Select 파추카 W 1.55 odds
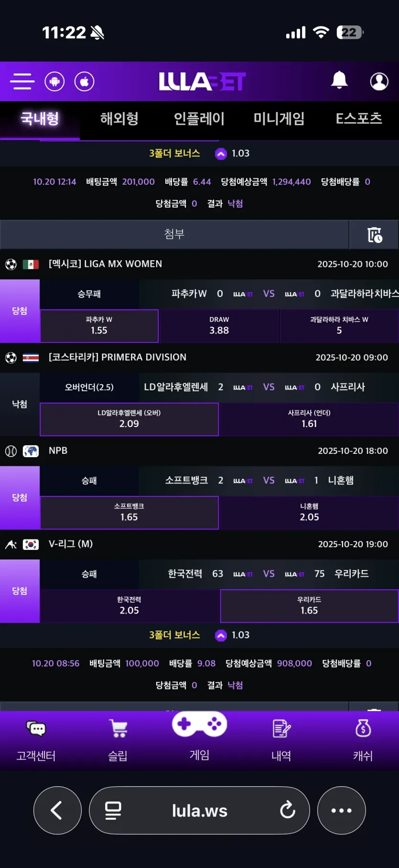399x868 pixels. pyautogui.click(x=99, y=326)
